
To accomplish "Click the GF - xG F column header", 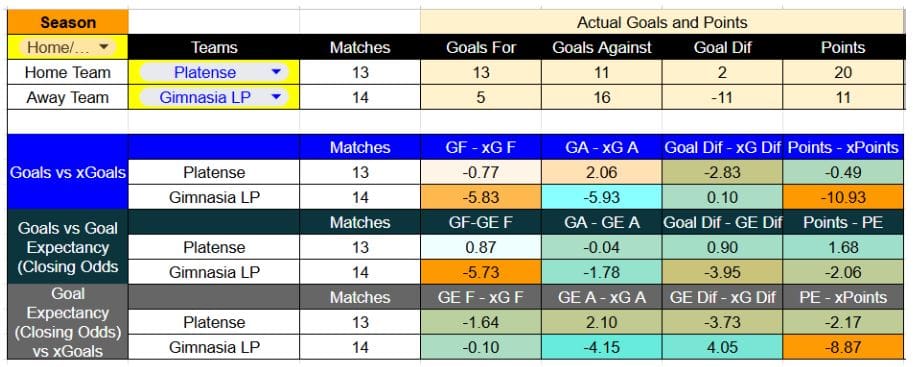I will [481, 147].
